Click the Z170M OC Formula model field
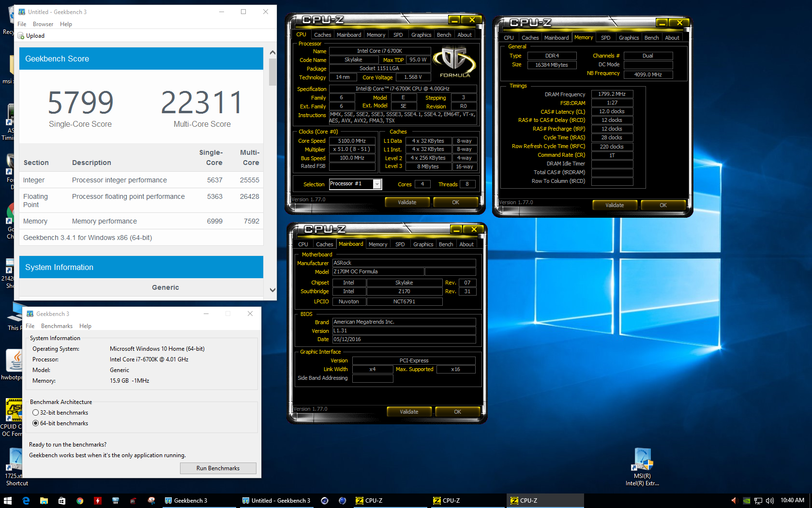The image size is (812, 508). (x=378, y=272)
